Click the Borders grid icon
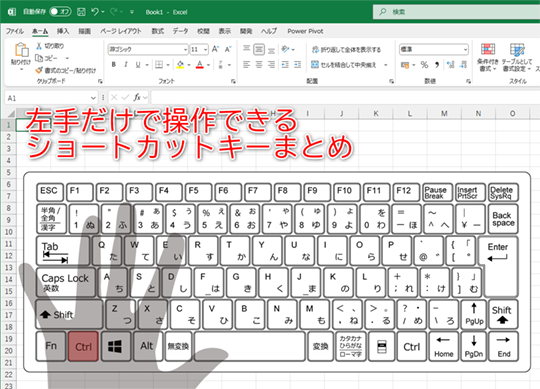This screenshot has width=540, height=389. (159, 64)
